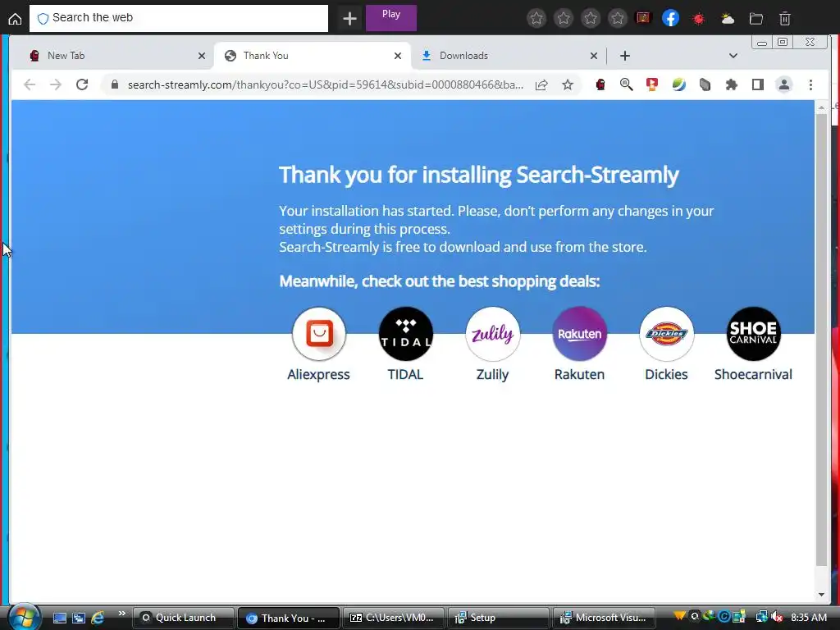
Task: Click the muted volume tray icon
Action: 777,618
